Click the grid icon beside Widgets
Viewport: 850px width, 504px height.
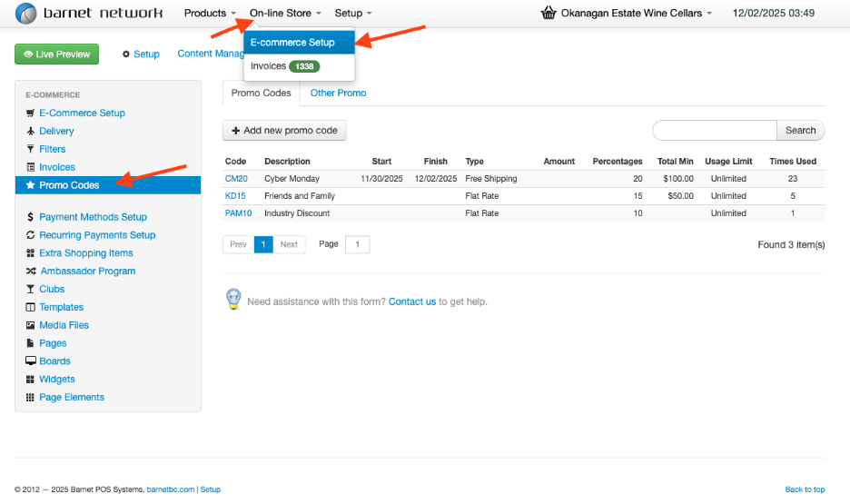(x=30, y=380)
